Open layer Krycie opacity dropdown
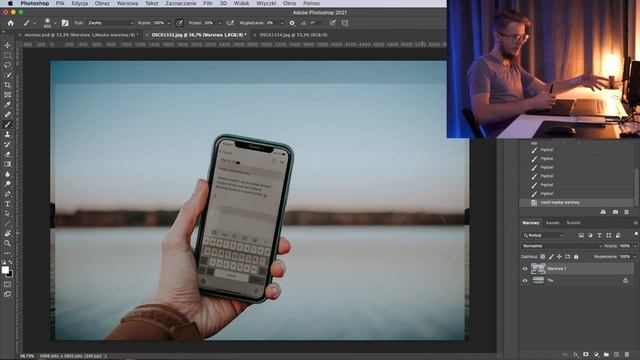The height and width of the screenshot is (360, 640). (634, 246)
